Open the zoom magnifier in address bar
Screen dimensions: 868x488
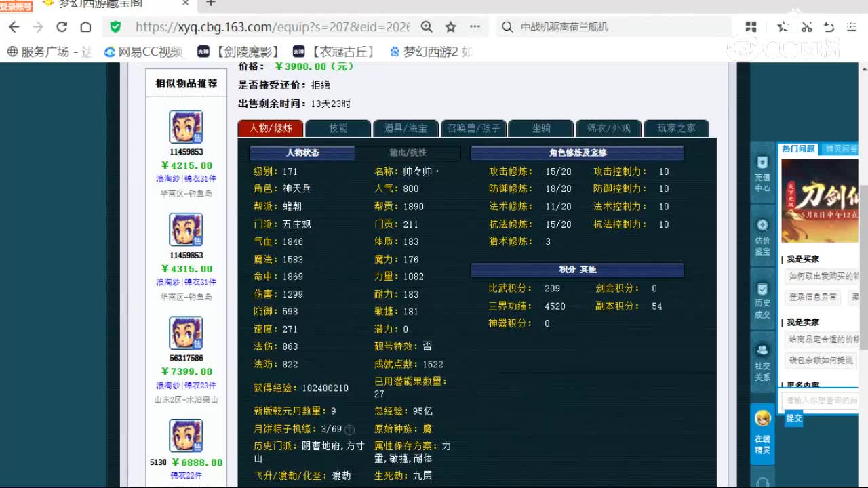(427, 27)
